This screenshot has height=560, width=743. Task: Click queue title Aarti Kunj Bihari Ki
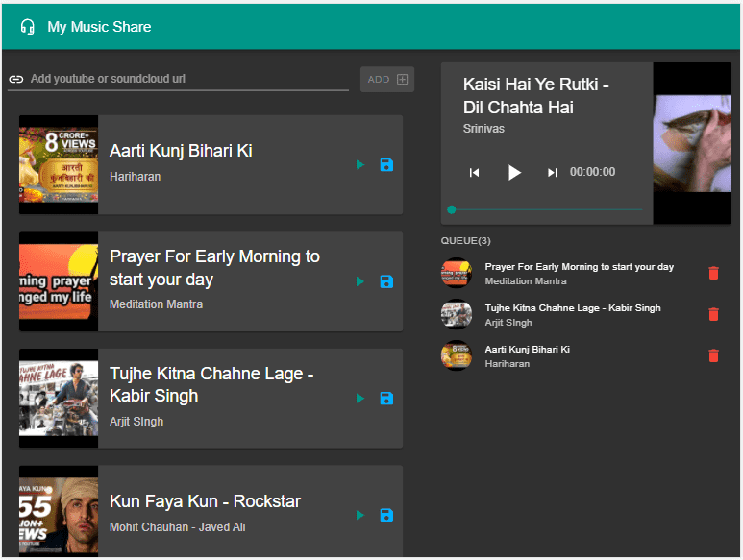click(528, 350)
